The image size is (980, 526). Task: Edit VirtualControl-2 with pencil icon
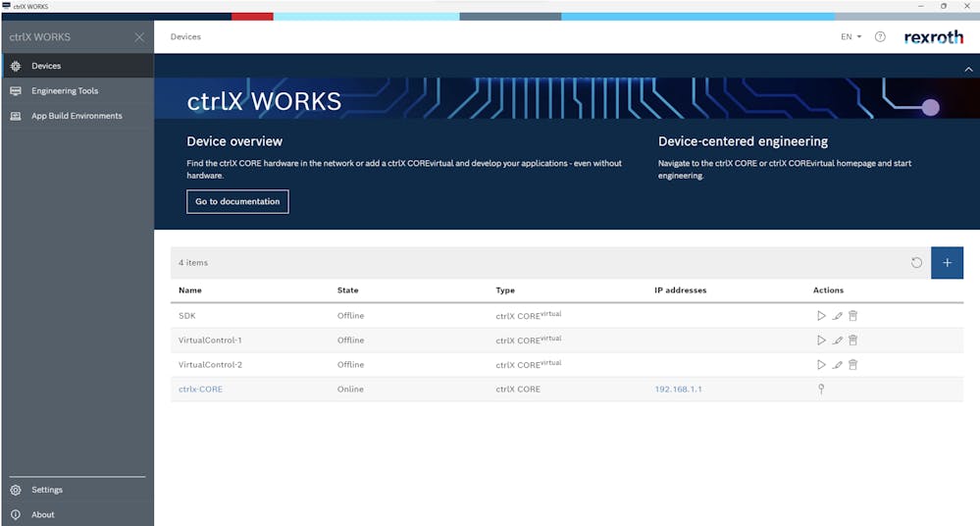click(838, 365)
